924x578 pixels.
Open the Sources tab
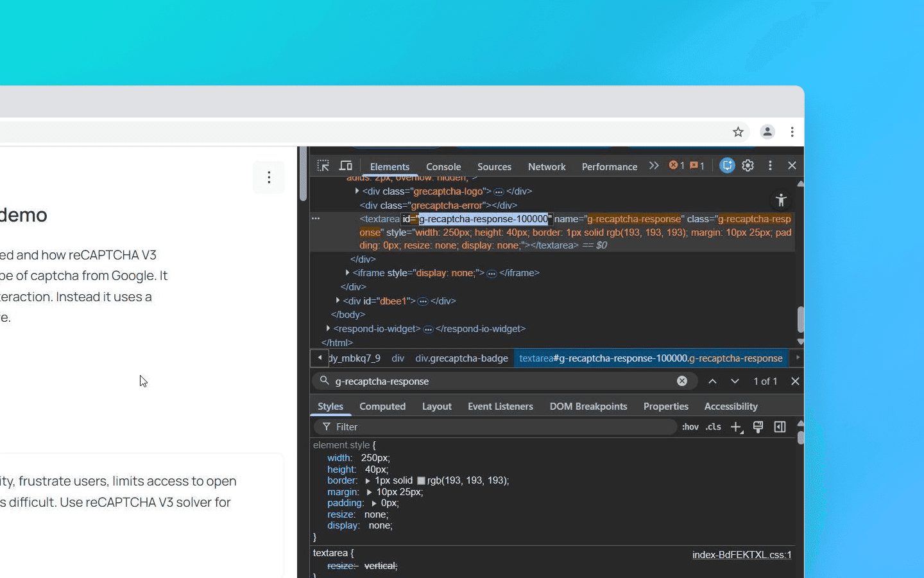coord(494,166)
